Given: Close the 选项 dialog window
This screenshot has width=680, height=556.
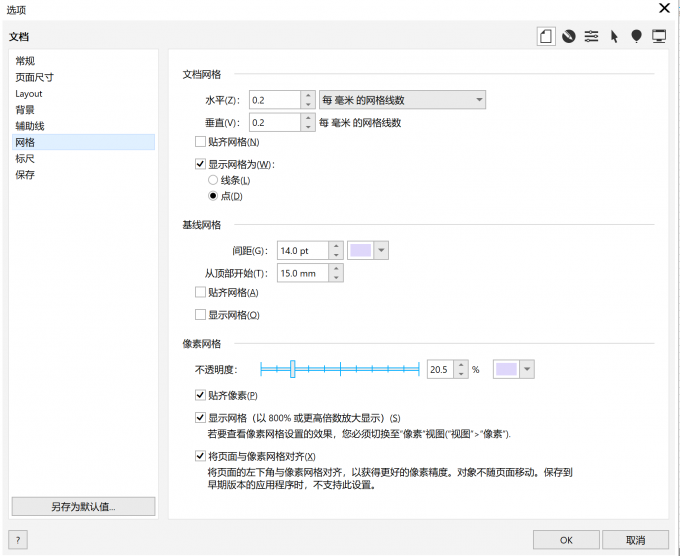Looking at the screenshot, I should coord(664,8).
